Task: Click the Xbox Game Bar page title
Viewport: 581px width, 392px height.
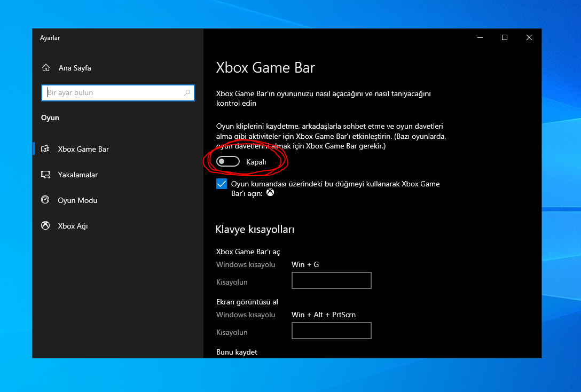Action: [x=266, y=68]
